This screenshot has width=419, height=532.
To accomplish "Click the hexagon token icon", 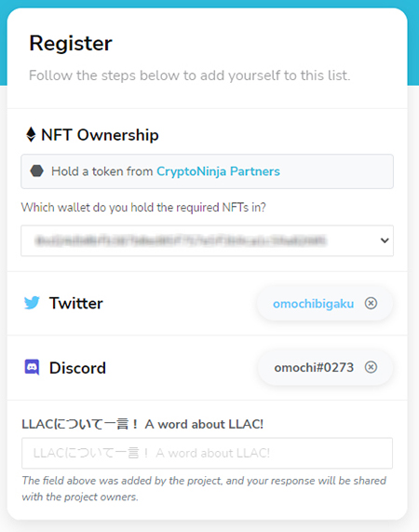I will [x=36, y=171].
